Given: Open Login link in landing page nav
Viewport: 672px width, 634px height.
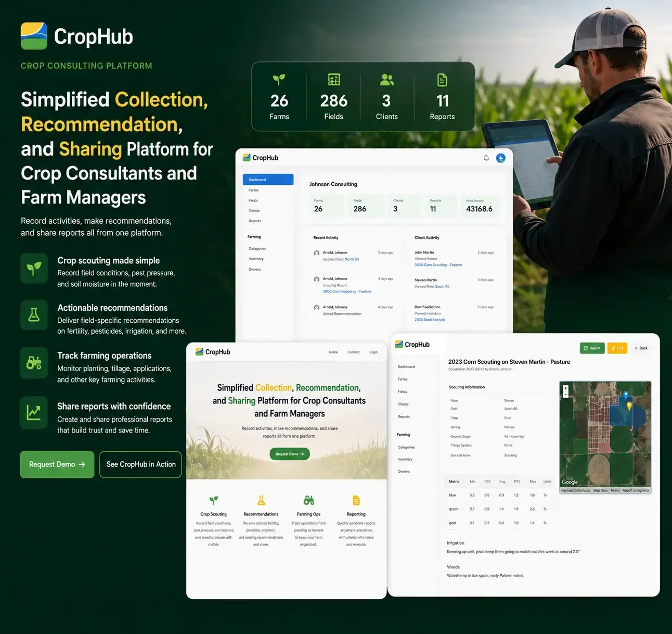Looking at the screenshot, I should click(x=373, y=352).
